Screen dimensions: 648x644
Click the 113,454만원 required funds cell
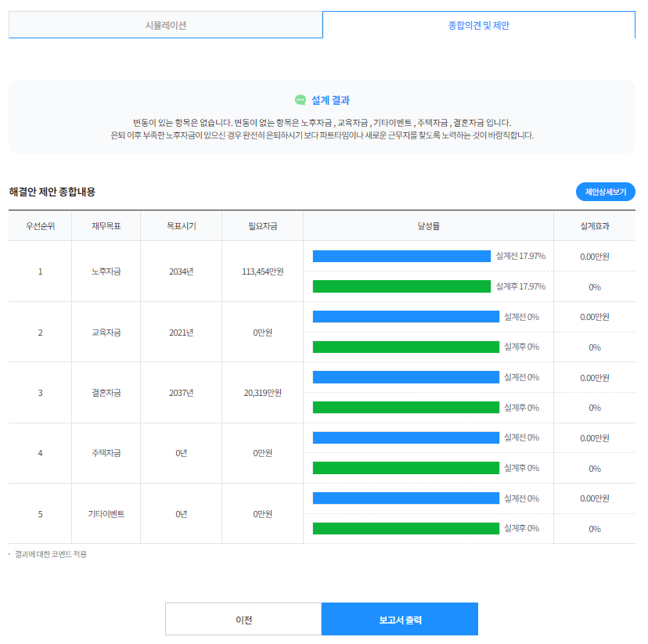[262, 272]
